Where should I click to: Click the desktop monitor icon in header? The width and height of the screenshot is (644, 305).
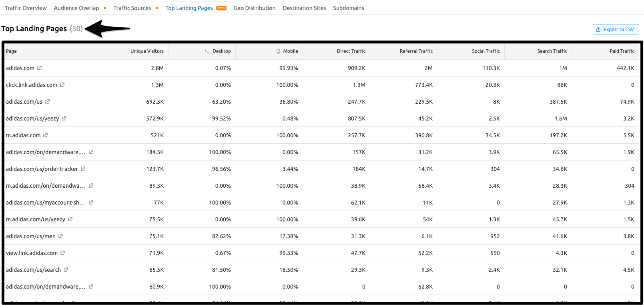[208, 51]
